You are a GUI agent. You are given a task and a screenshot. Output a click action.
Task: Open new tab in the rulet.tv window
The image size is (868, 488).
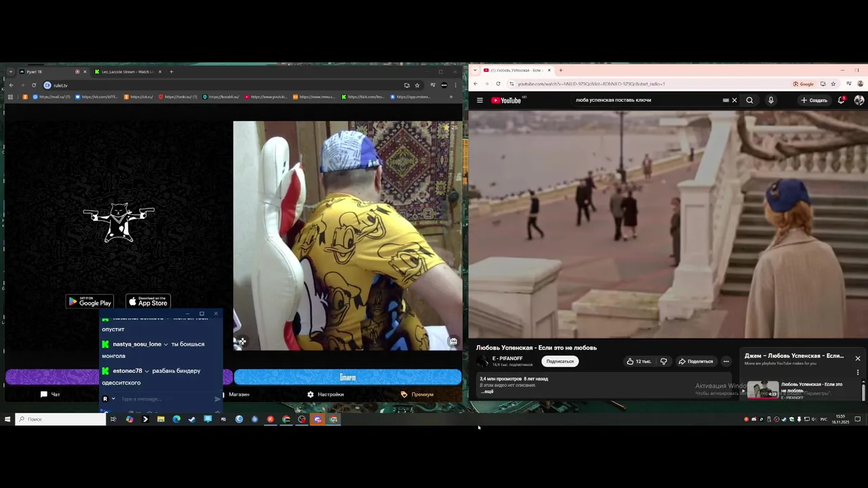click(x=171, y=72)
